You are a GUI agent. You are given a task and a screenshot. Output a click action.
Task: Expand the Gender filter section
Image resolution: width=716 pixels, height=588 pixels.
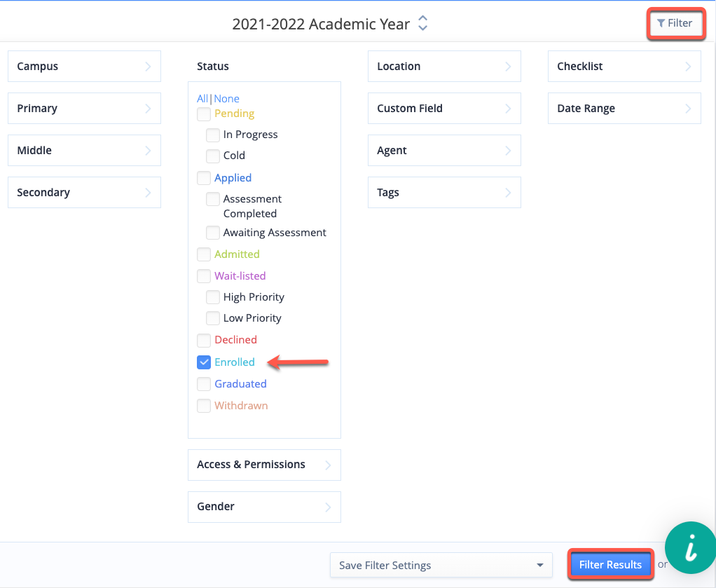(x=263, y=507)
